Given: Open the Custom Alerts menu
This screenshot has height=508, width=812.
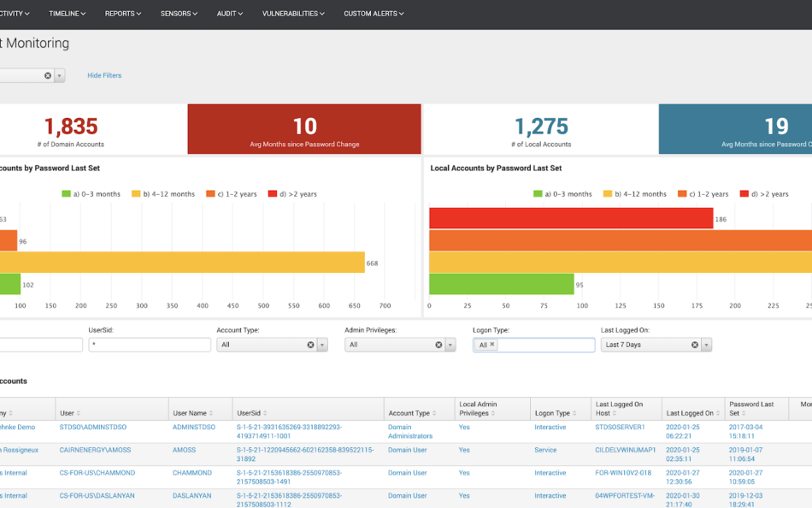Looking at the screenshot, I should click(x=374, y=14).
